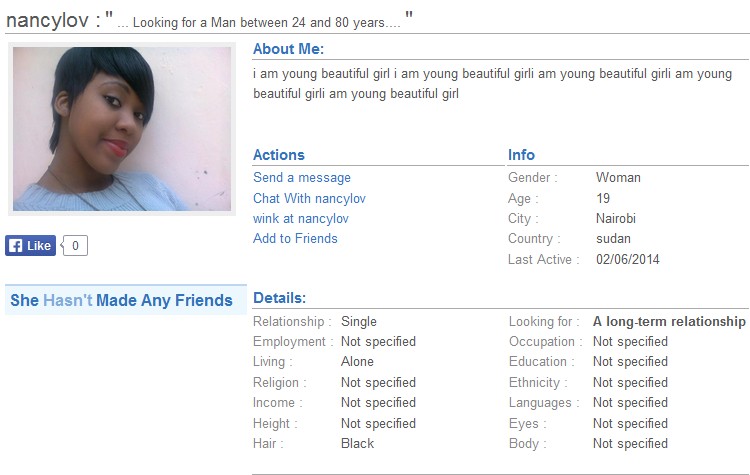Click the Send a message link
The width and height of the screenshot is (750, 475).
pos(302,178)
